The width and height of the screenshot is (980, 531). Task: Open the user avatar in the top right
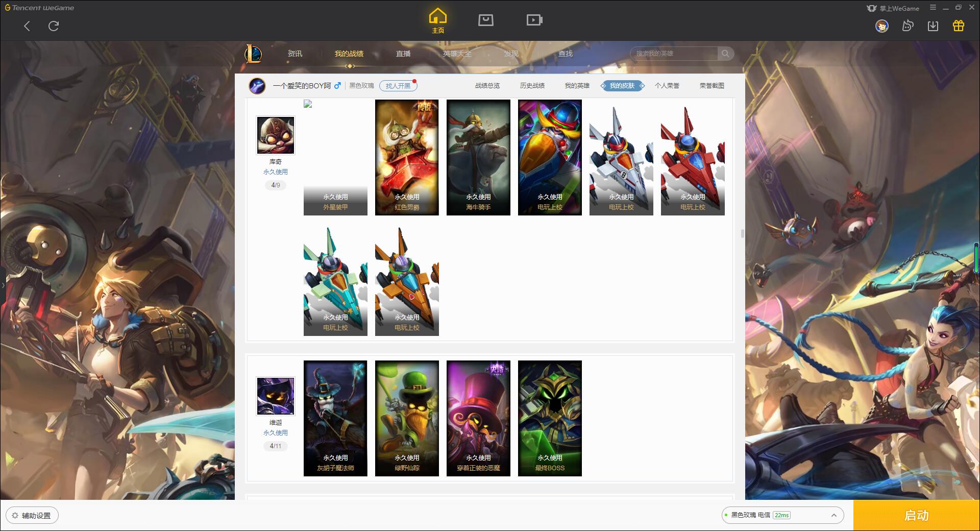coord(882,26)
